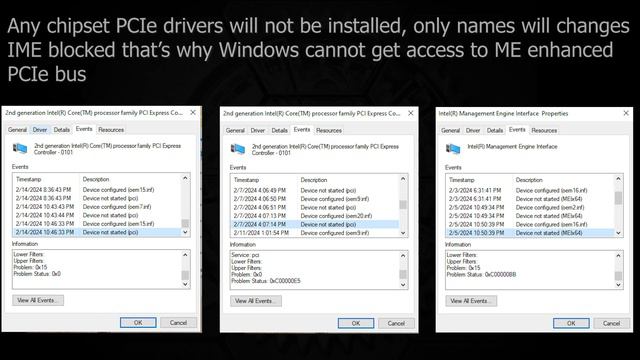The width and height of the screenshot is (640, 360).
Task: Click events list scroll-down arrow in Management Engine dialog
Action: (x=618, y=233)
